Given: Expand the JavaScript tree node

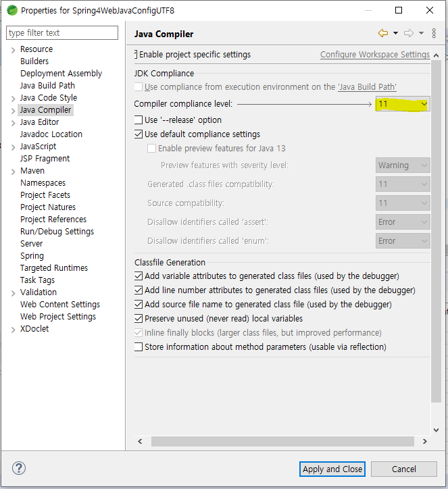Looking at the screenshot, I should [13, 147].
